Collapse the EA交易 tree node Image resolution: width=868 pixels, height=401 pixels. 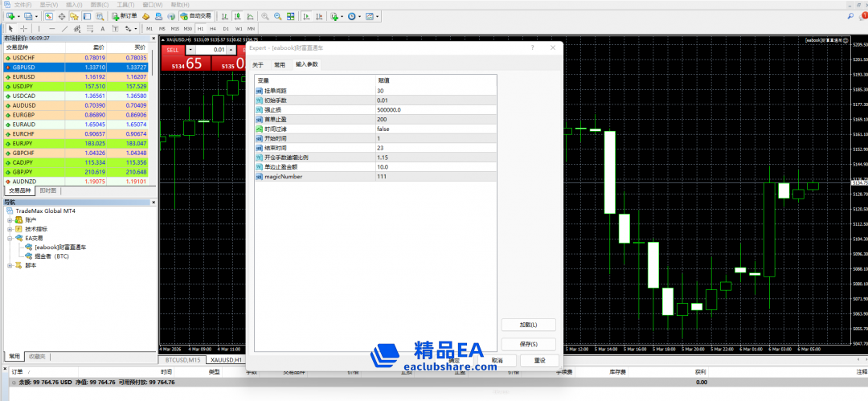[10, 239]
